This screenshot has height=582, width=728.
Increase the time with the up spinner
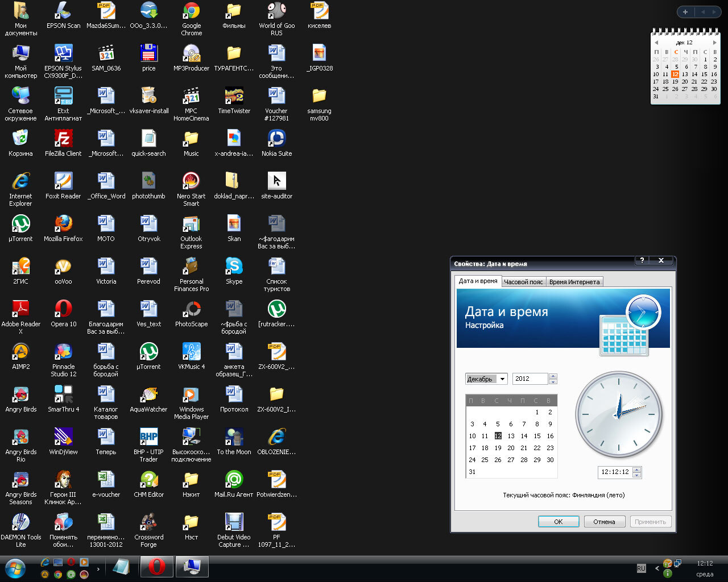(x=637, y=469)
